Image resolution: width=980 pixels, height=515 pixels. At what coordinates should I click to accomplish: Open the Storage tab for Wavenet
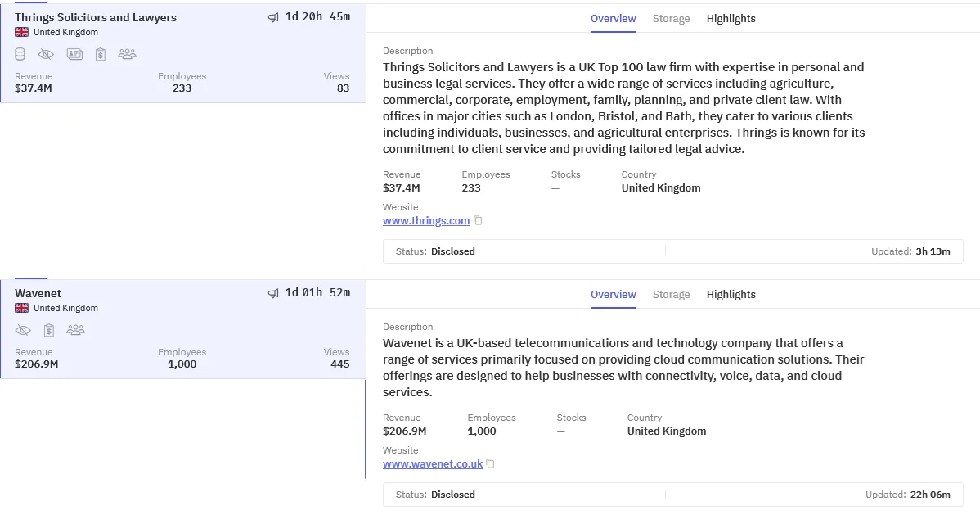coord(671,294)
